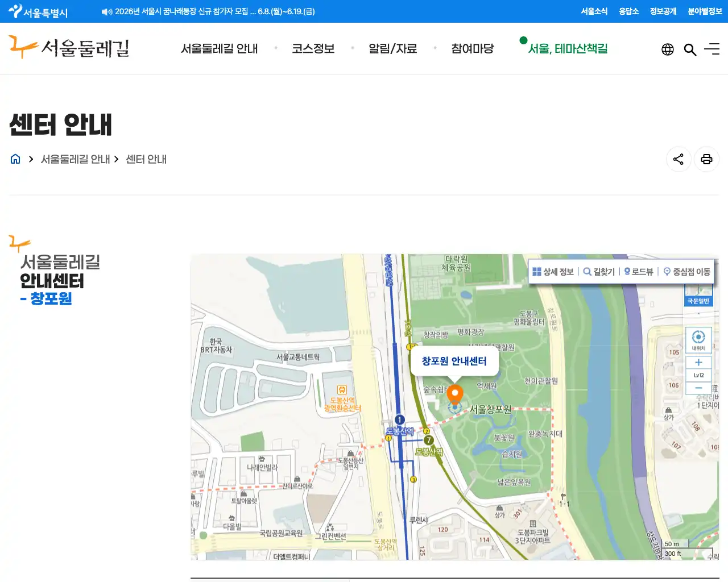
Task: Click the 서울창포원 map label
Action: (x=490, y=409)
